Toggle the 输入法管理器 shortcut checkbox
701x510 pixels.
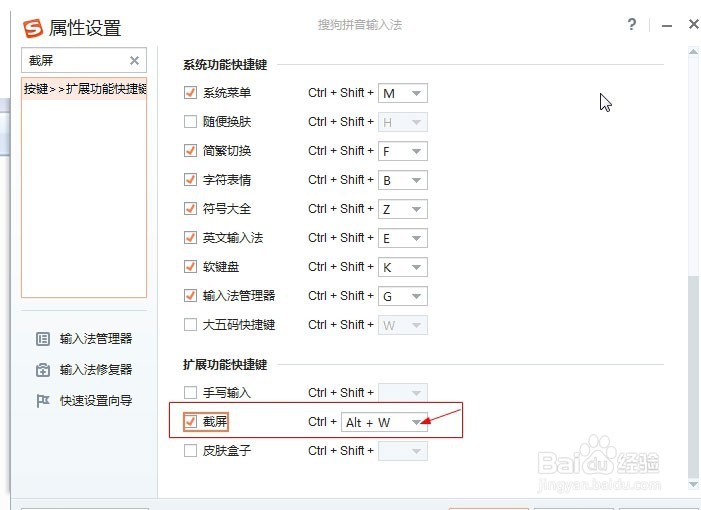pyautogui.click(x=190, y=295)
